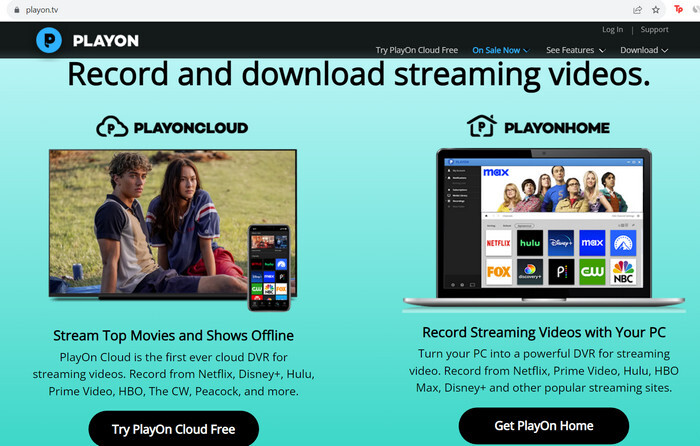This screenshot has width=700, height=446.
Task: Click the FOX channel tile
Action: (499, 272)
